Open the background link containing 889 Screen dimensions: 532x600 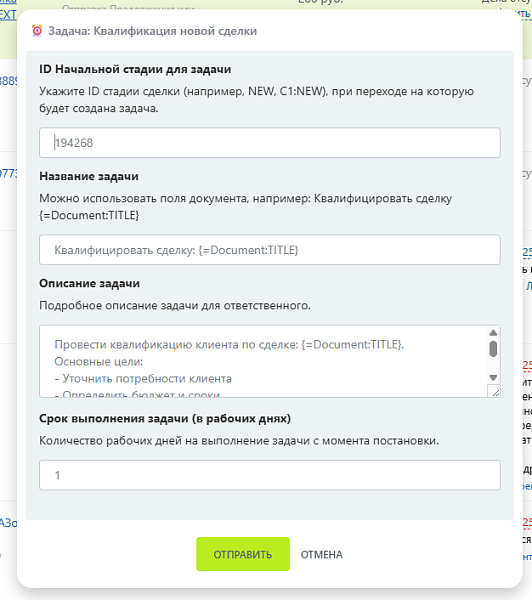pyautogui.click(x=8, y=81)
